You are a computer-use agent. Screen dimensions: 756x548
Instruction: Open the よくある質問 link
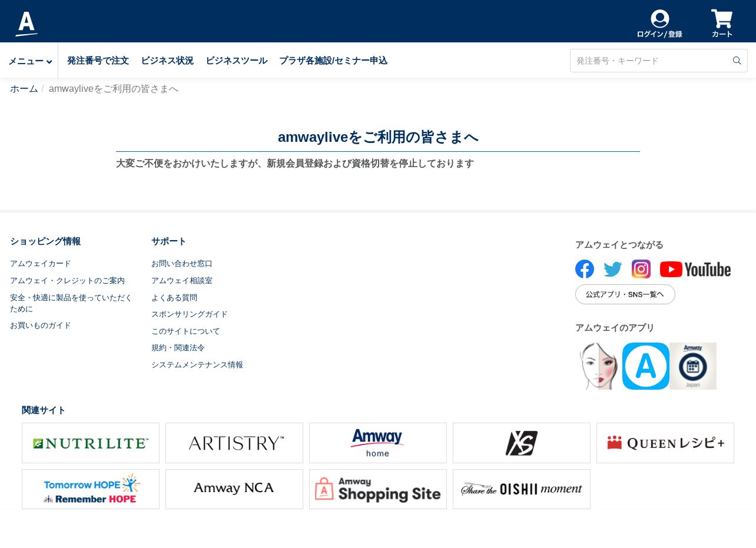pyautogui.click(x=174, y=298)
